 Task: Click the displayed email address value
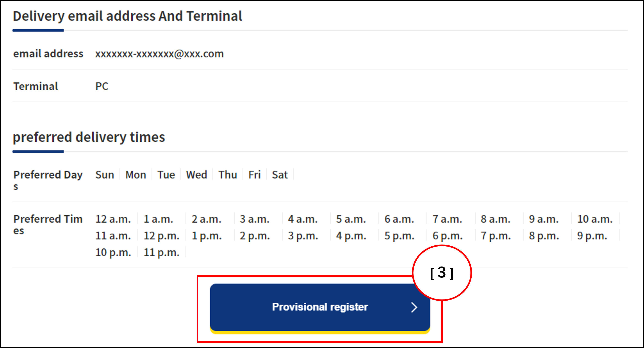159,54
